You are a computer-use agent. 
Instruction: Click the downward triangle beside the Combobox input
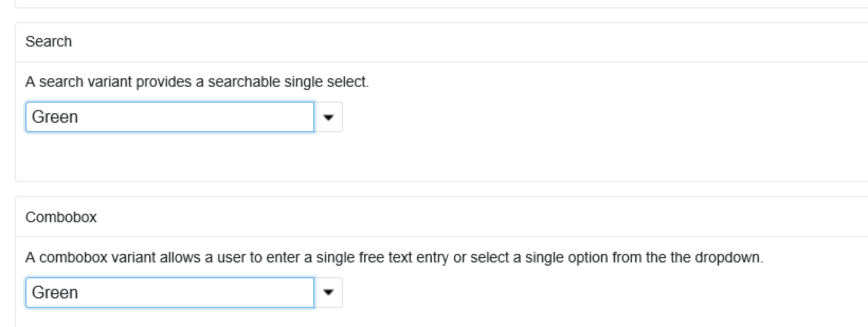[328, 292]
